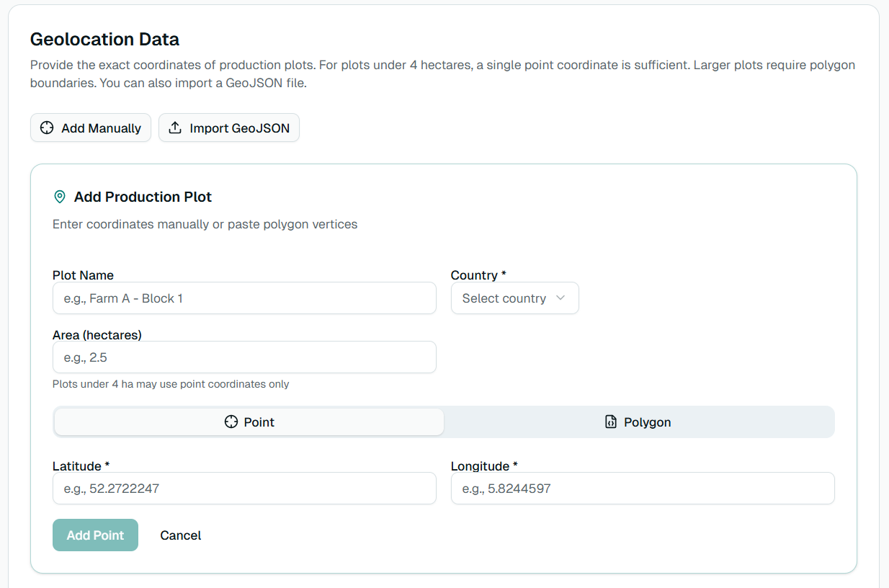Focus the Latitude input field
889x588 pixels.
pyautogui.click(x=244, y=489)
